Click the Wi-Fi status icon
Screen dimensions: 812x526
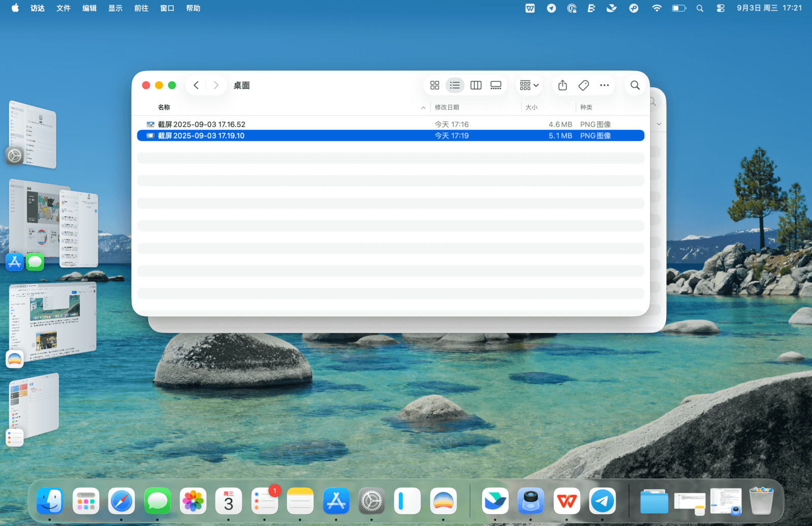[x=657, y=8]
